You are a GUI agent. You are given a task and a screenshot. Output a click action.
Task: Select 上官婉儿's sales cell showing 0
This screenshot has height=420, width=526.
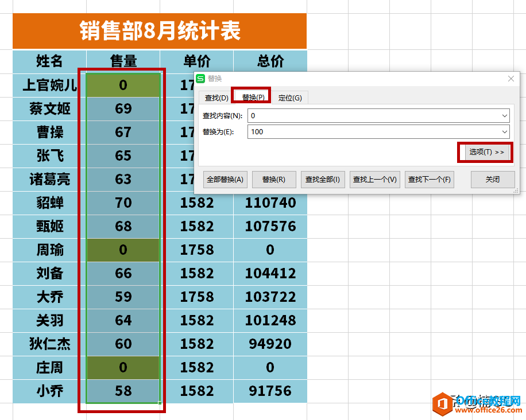pos(123,85)
